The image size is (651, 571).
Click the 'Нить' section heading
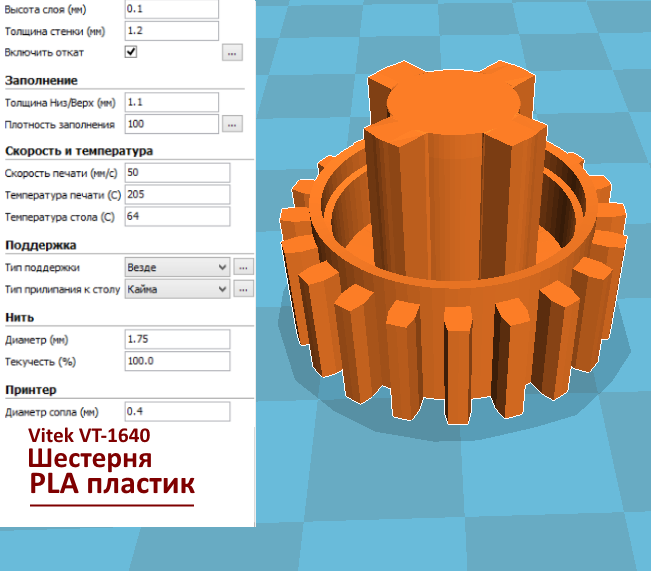(x=20, y=318)
